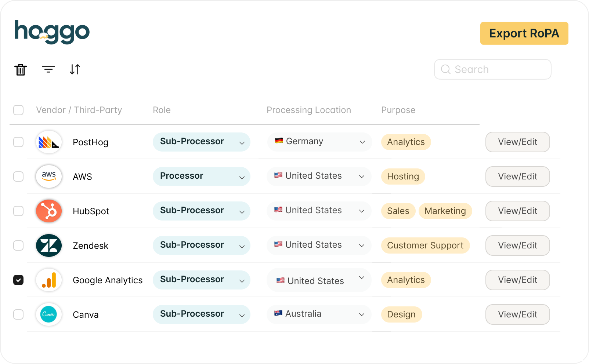Check the Canva row checkbox
Image resolution: width=589 pixels, height=364 pixels.
point(18,314)
